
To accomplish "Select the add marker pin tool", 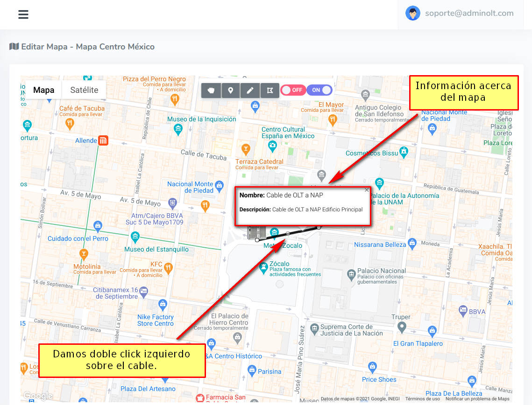I will click(x=230, y=91).
